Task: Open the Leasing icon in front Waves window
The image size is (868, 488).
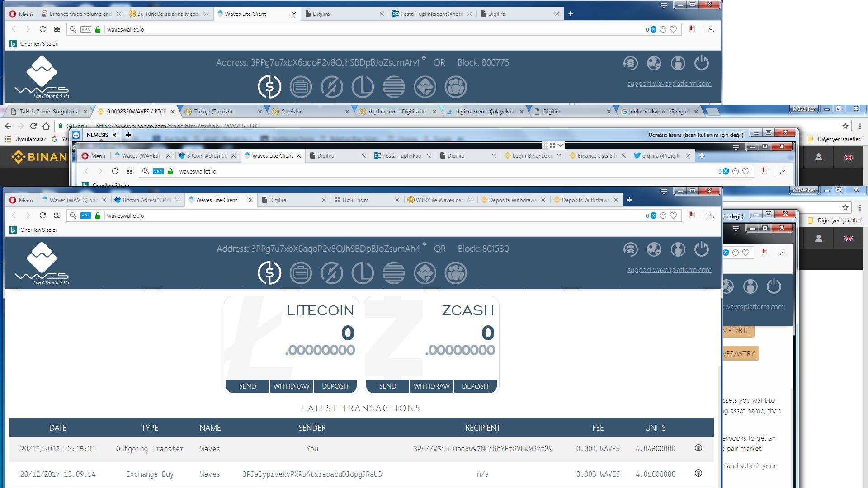Action: pos(363,273)
